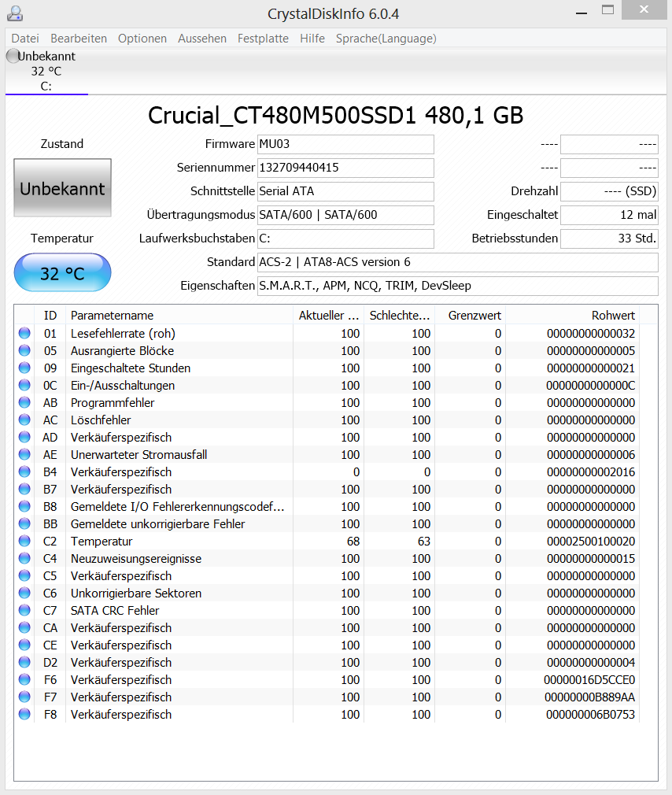Select the Lesefehlerrate (roh) row name

coord(124,334)
